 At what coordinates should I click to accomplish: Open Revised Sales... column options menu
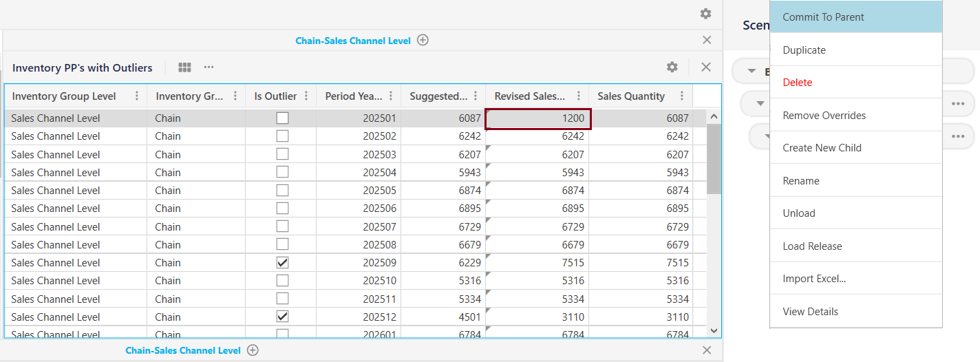[x=579, y=96]
